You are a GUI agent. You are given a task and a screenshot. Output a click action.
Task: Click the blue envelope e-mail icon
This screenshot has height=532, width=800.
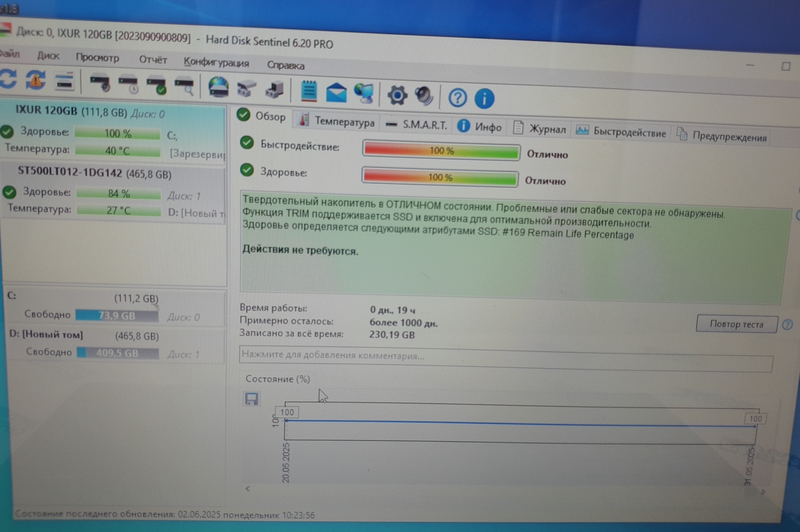pyautogui.click(x=336, y=92)
